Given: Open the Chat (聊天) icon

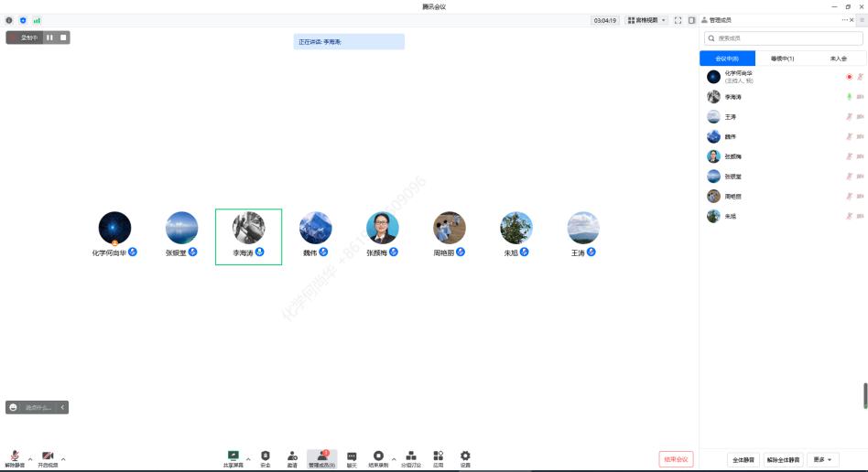Looking at the screenshot, I should [352, 456].
